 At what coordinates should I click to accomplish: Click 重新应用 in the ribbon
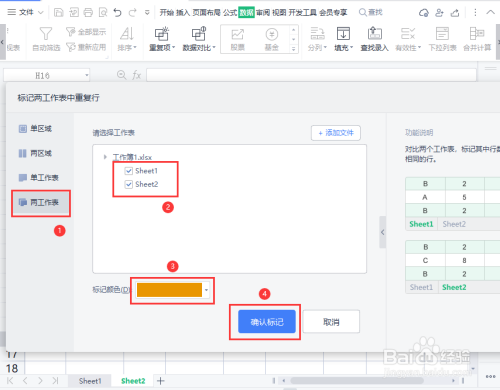86,47
